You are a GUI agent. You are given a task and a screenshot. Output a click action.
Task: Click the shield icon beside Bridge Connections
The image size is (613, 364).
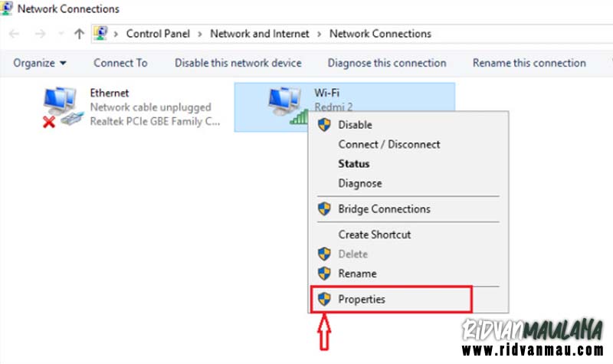coord(324,208)
